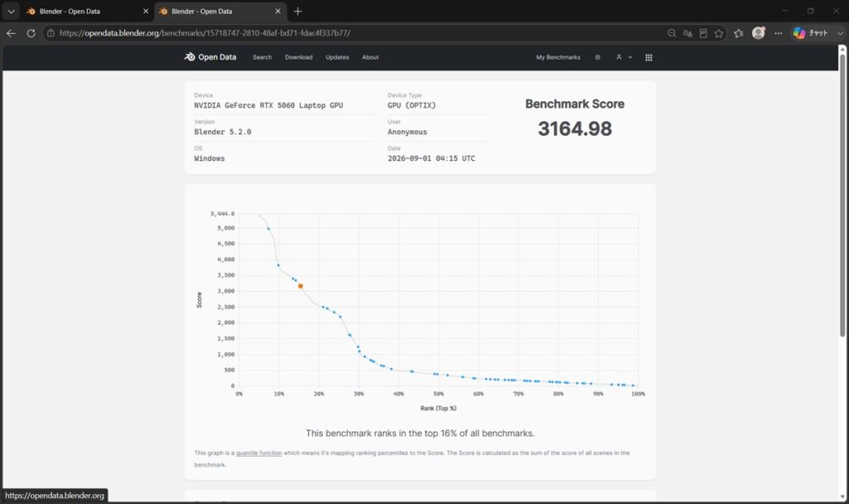Toggle the light/dark theme sun icon
This screenshot has width=849, height=504.
coord(598,57)
